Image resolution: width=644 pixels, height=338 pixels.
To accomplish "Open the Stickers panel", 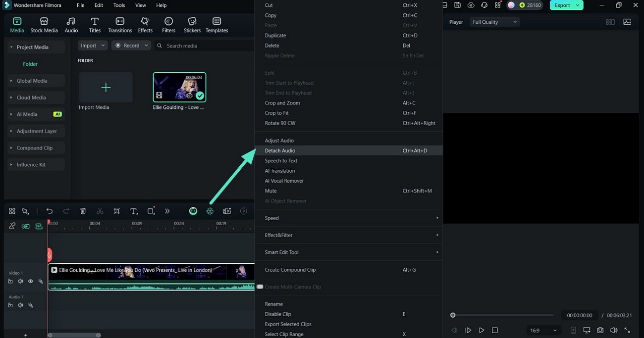I will click(x=192, y=25).
